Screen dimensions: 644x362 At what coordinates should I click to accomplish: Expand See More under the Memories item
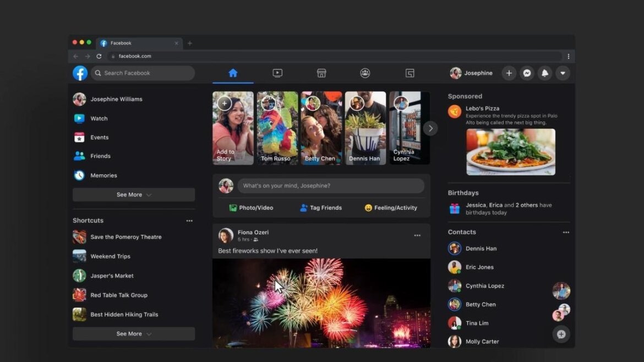134,195
